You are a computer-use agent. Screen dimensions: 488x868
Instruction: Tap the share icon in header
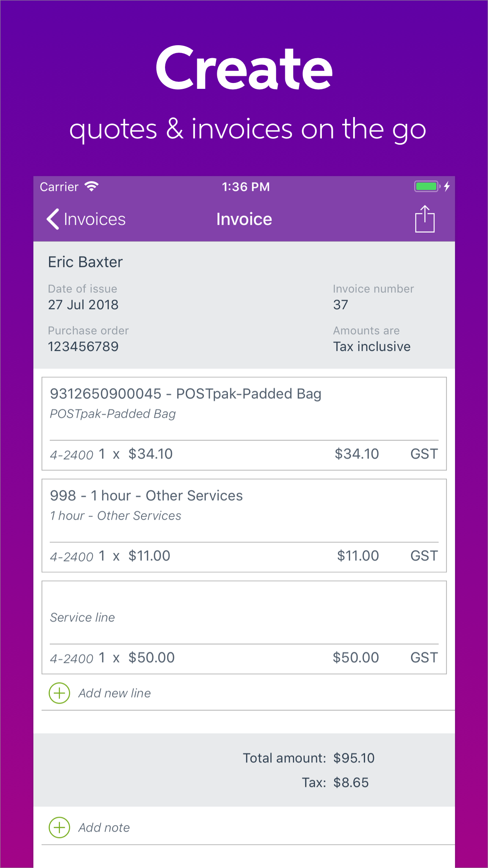[x=424, y=219]
